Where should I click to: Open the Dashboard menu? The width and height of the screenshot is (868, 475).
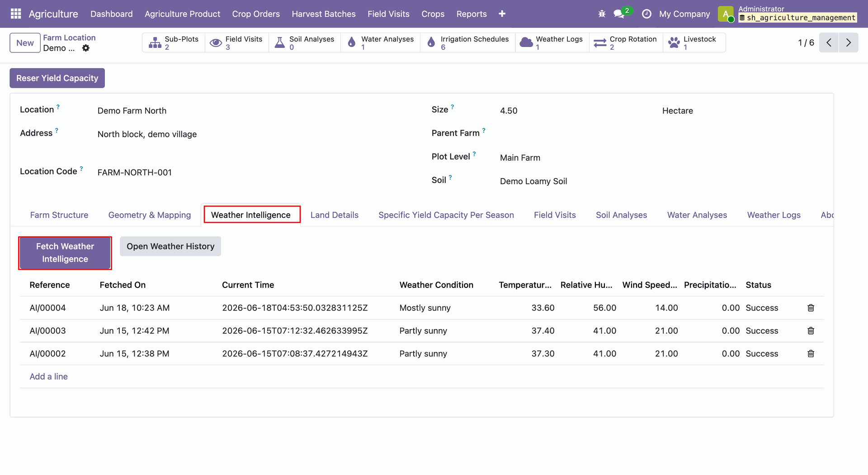point(112,14)
